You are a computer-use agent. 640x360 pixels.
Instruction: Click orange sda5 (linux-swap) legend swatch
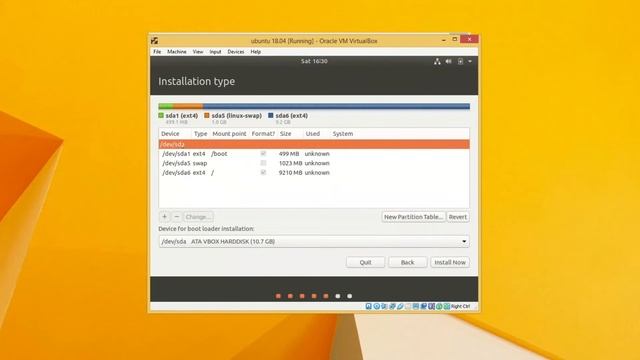coord(207,116)
